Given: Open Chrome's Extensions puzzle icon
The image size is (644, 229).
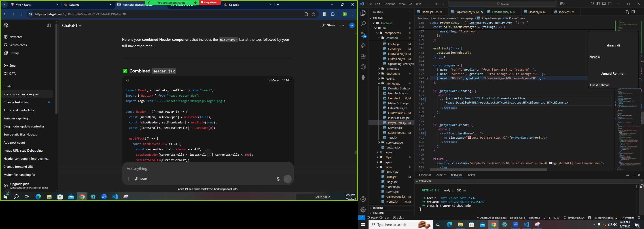Looking at the screenshot, I should [x=333, y=14].
